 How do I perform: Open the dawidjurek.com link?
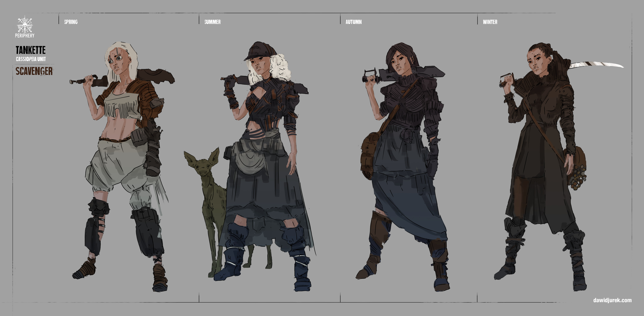coord(612,300)
